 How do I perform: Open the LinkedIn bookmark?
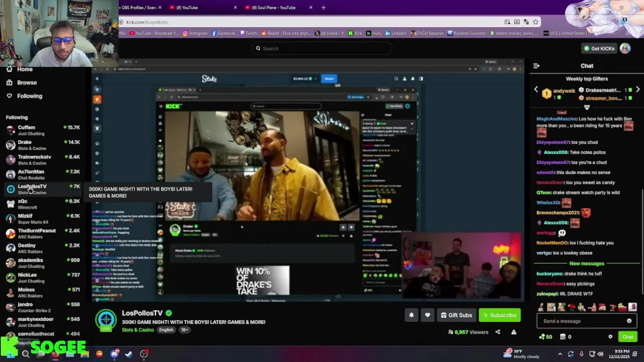pyautogui.click(x=395, y=34)
